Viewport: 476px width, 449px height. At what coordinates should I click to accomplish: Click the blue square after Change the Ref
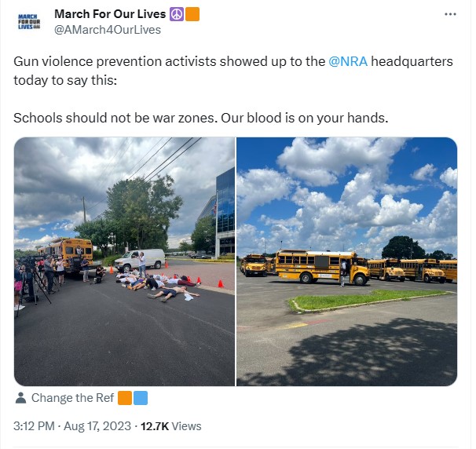tap(141, 398)
